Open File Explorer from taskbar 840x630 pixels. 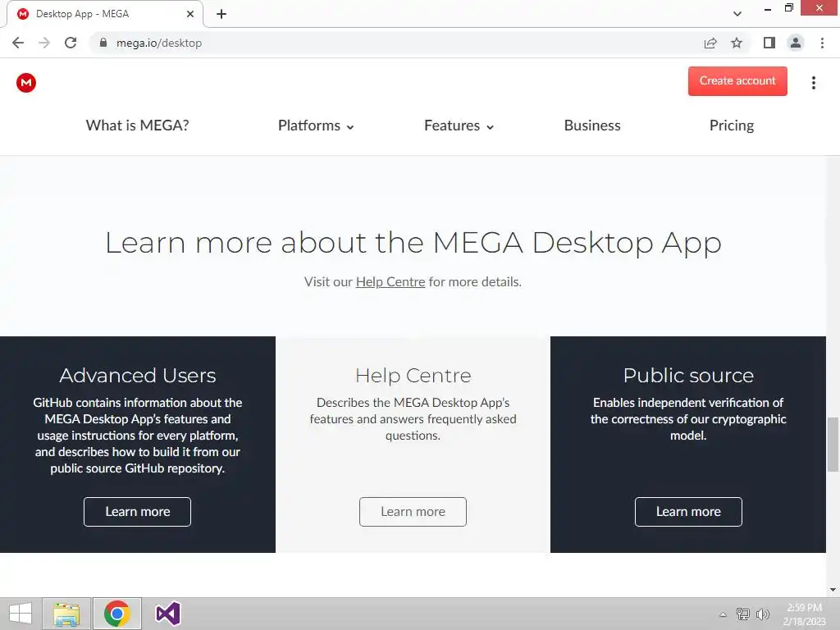click(66, 614)
